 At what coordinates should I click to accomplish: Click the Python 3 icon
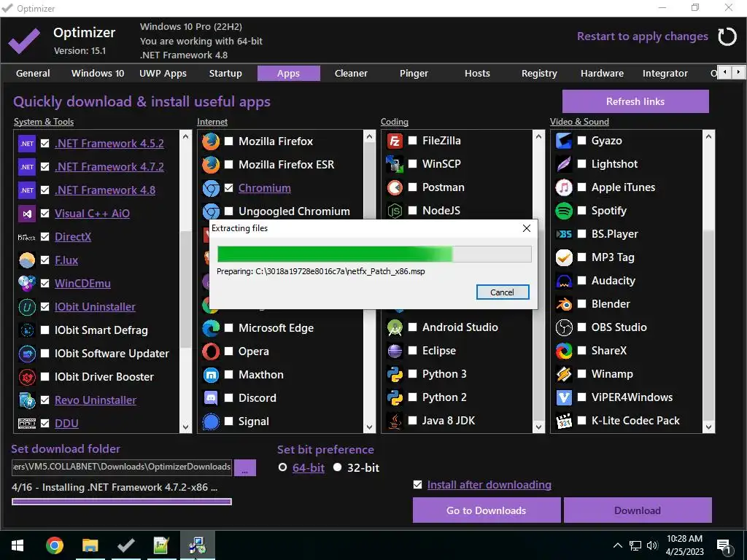pos(395,374)
